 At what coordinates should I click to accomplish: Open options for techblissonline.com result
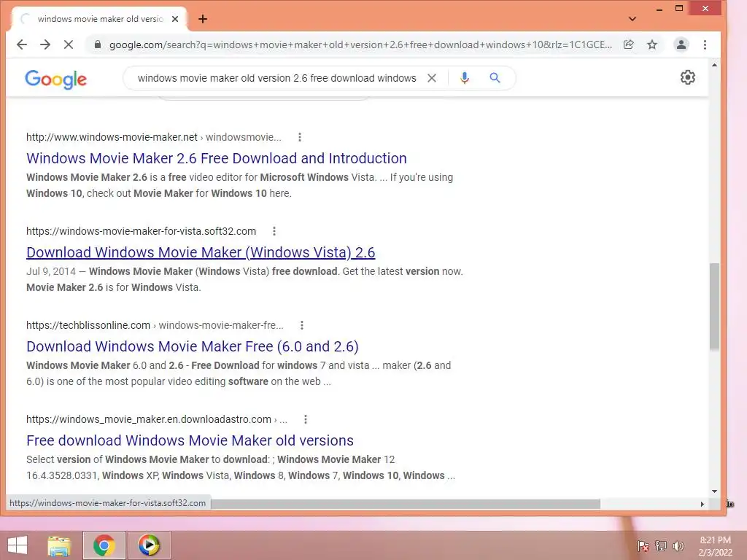(301, 325)
